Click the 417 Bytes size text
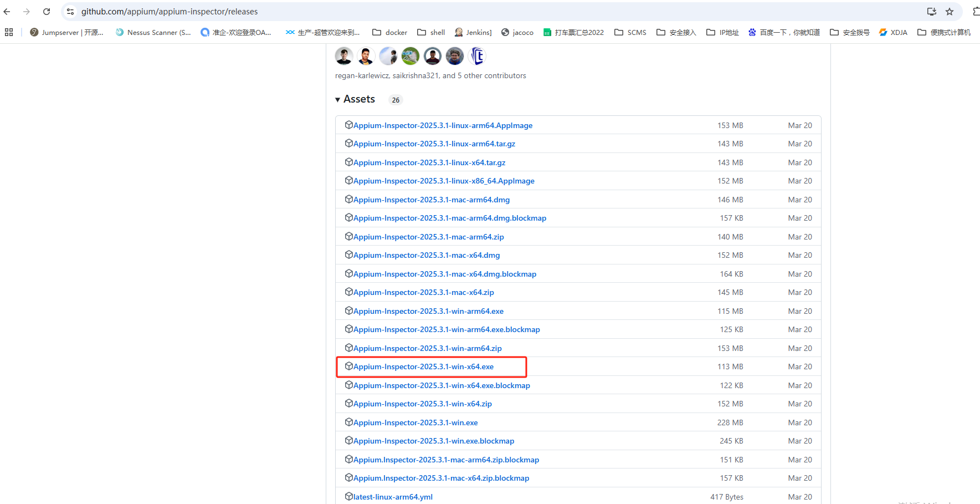Image resolution: width=980 pixels, height=504 pixels. coord(727,497)
